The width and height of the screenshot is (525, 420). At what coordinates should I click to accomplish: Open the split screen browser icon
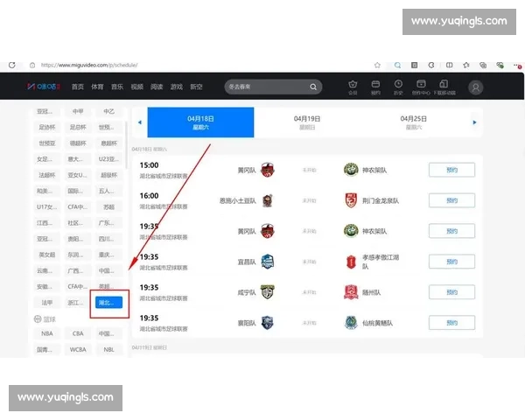450,66
